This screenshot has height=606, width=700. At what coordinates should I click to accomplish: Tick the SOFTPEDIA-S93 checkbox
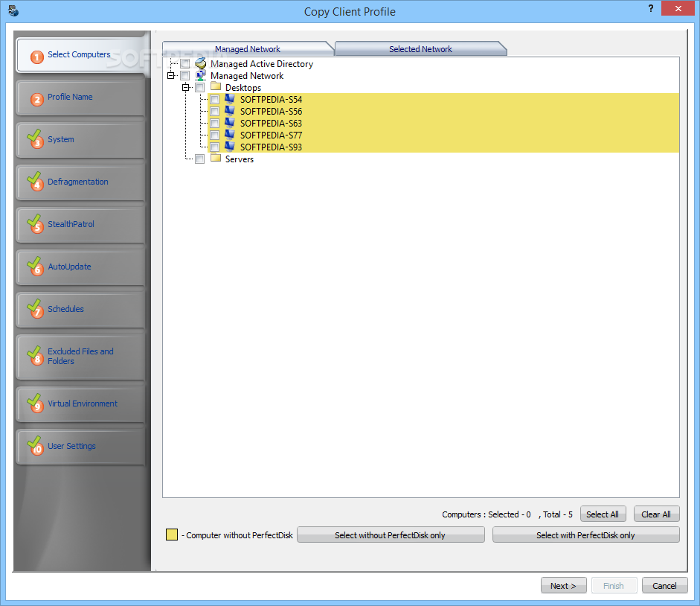(215, 147)
